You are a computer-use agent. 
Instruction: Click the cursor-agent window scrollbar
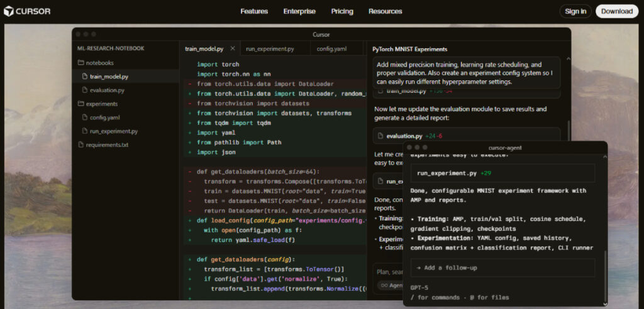(605, 276)
